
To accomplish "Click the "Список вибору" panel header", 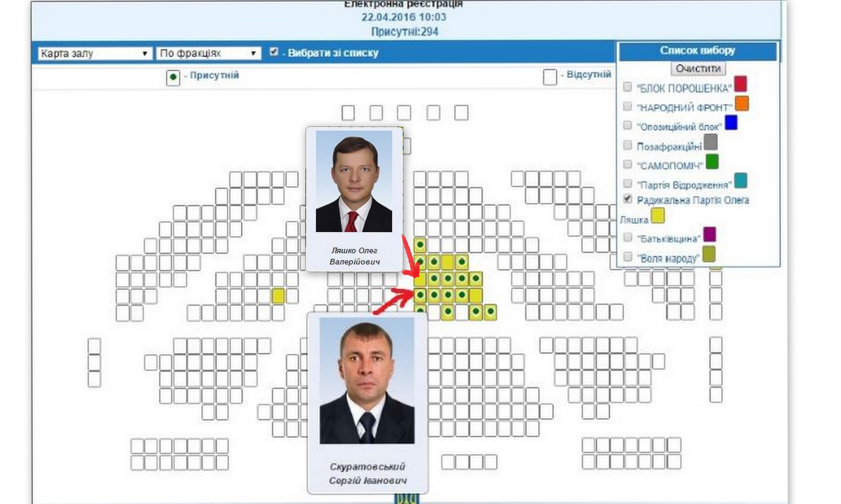I will coord(697,51).
